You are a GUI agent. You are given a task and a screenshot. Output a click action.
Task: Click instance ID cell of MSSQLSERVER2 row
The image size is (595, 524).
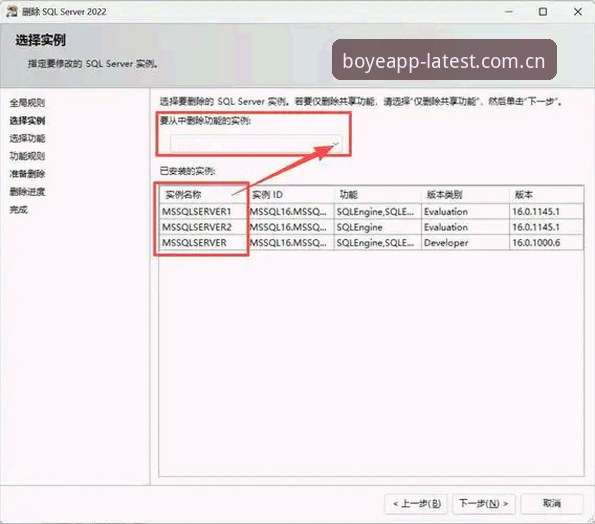click(x=291, y=227)
